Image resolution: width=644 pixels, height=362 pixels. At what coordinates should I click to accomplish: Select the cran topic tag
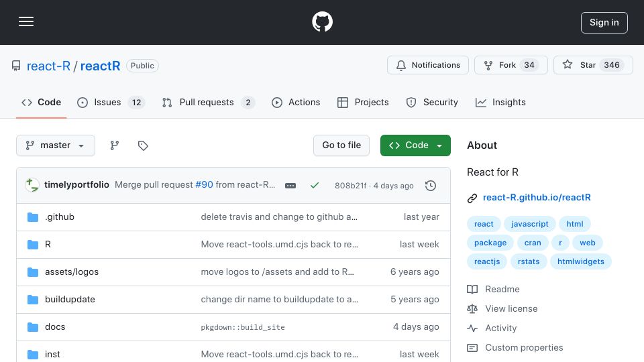533,243
